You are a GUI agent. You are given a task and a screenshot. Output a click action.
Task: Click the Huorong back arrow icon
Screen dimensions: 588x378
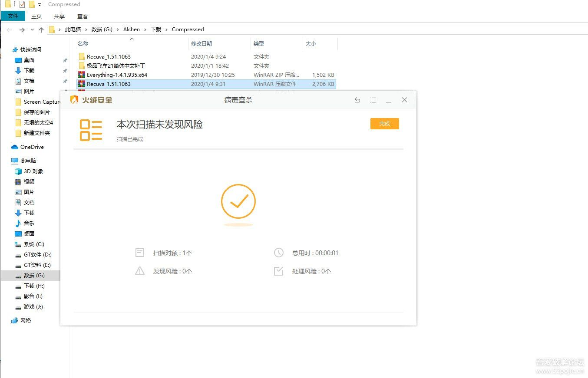(x=357, y=100)
